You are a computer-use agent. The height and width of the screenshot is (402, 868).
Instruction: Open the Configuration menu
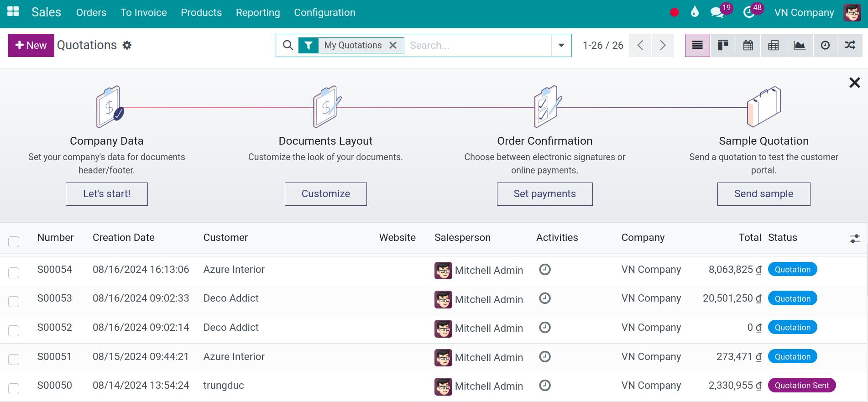click(x=324, y=12)
